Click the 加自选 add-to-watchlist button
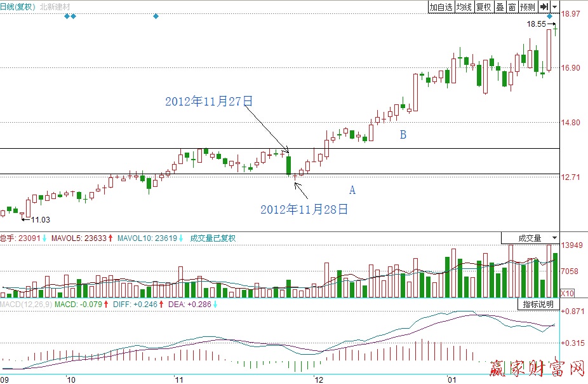588x384 pixels. (441, 7)
